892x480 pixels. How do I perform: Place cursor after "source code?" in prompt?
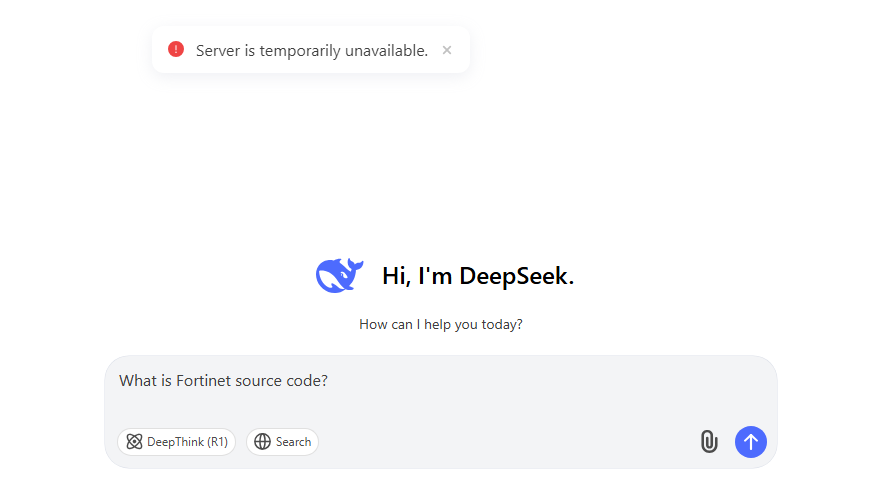[329, 381]
